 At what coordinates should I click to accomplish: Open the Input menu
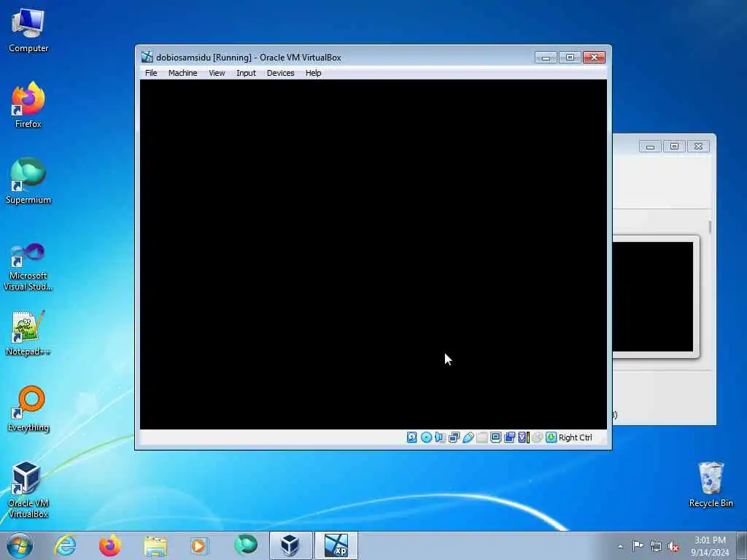[246, 73]
